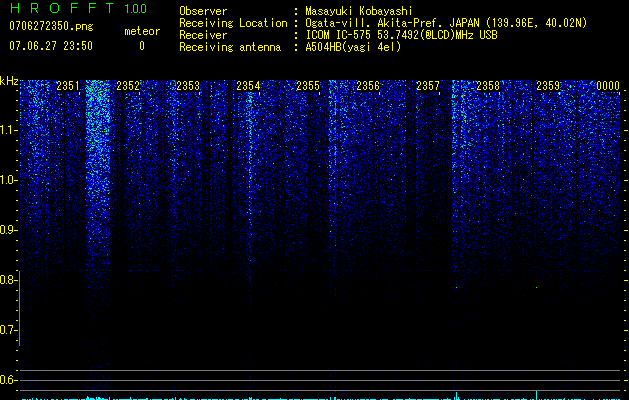Click the HROFFT 1.0.0 title text

[78, 8]
